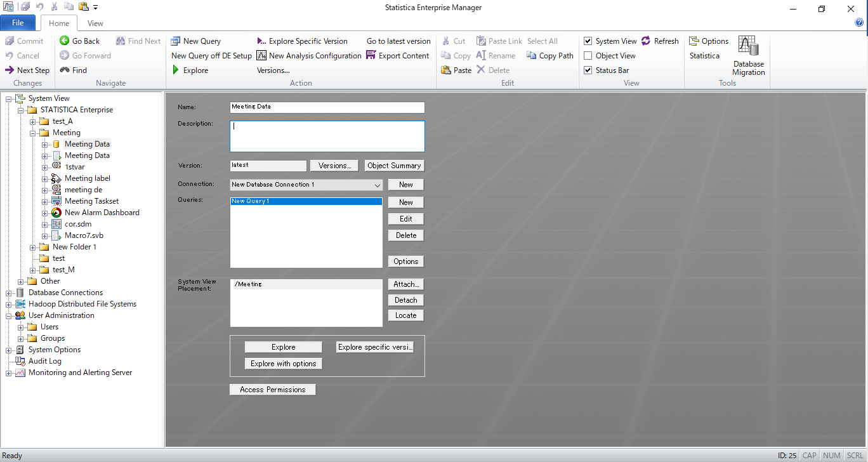Screen dimensions: 868x462
Task: Click the Attach... button
Action: point(406,284)
